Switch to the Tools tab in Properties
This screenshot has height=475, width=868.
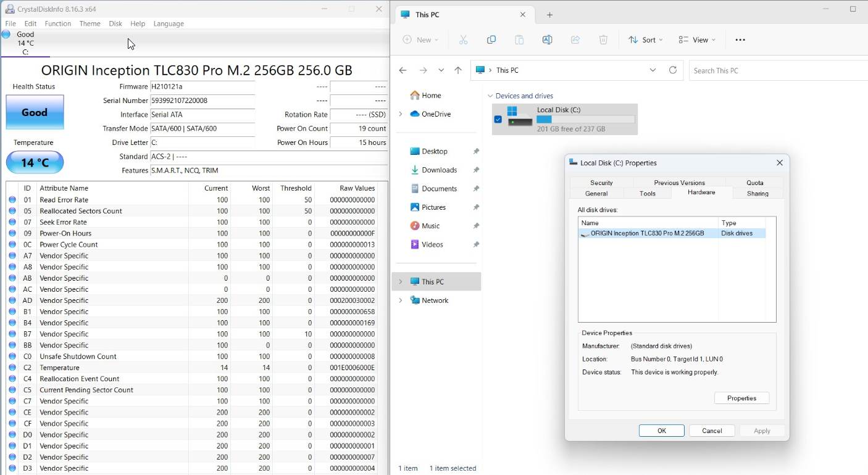(x=648, y=194)
